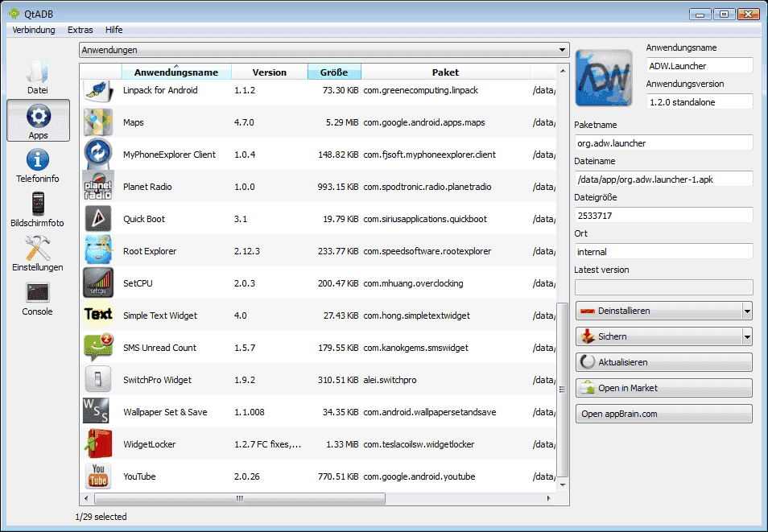Click the YouTube app icon
768x532 pixels.
(x=98, y=476)
